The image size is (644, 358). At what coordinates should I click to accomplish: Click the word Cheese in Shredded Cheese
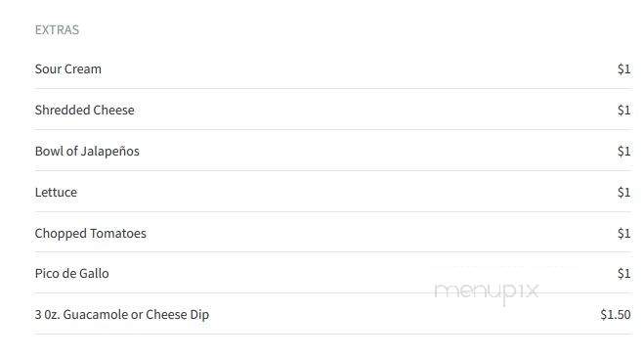click(113, 111)
